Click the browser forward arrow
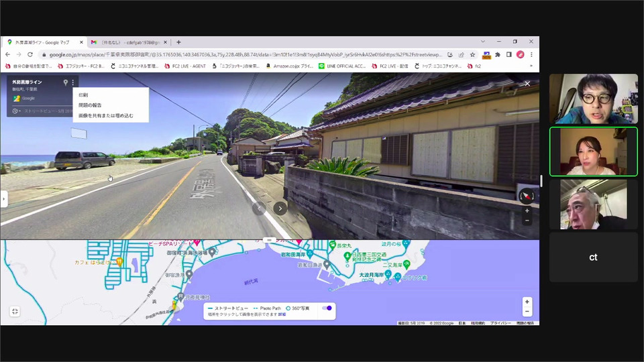The image size is (644, 362). pos(19,54)
